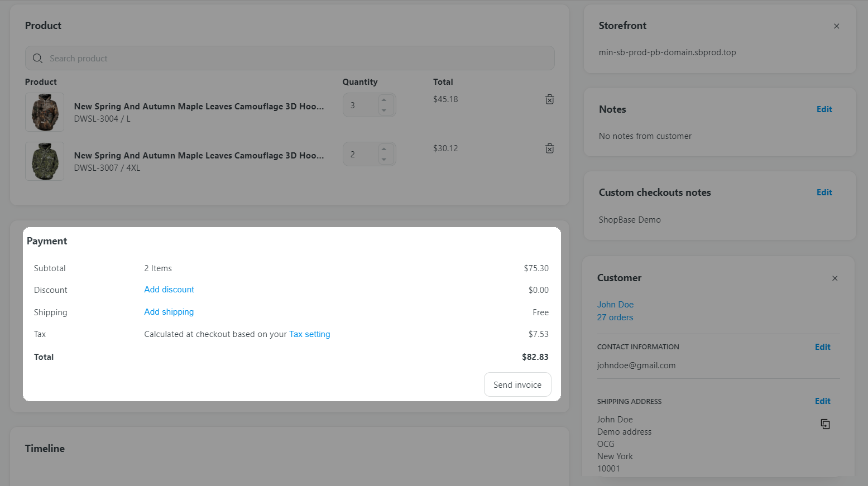Click the search magnifier icon in product search
The width and height of the screenshot is (868, 486).
tap(37, 59)
